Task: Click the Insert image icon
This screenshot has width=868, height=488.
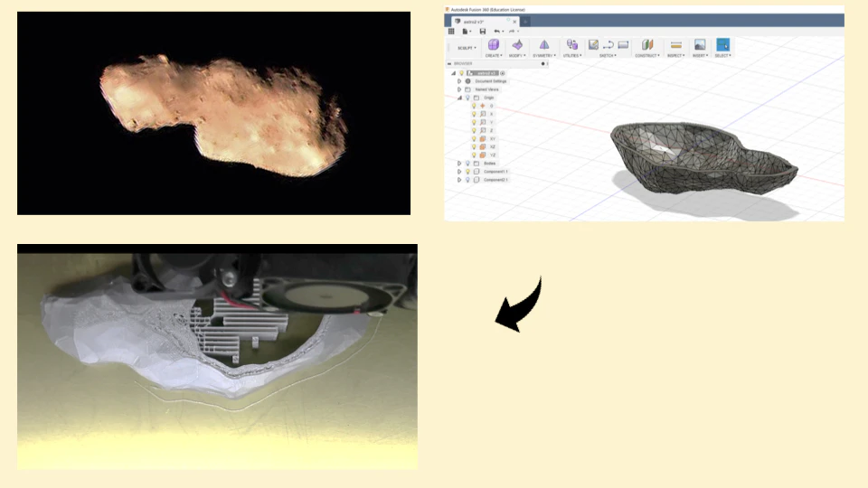Action: [700, 45]
